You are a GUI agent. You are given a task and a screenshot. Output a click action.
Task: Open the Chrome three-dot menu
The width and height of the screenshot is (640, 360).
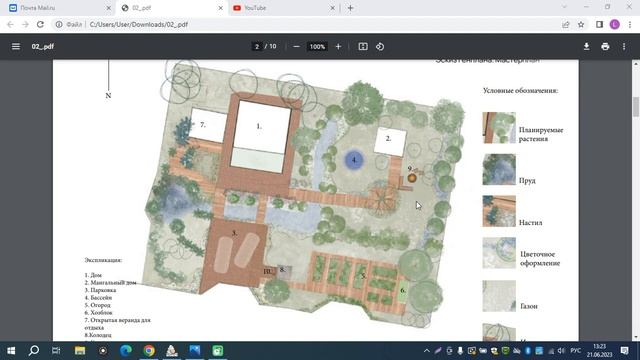[x=630, y=24]
